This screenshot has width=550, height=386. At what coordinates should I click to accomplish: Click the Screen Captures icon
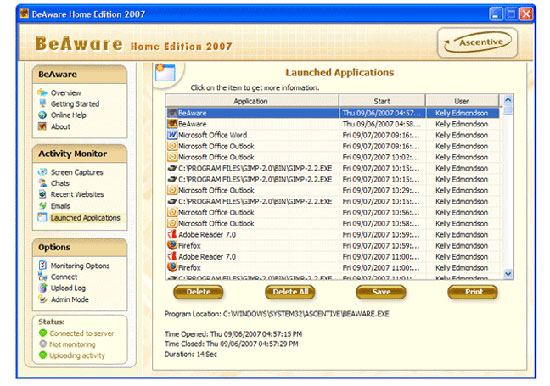point(42,172)
